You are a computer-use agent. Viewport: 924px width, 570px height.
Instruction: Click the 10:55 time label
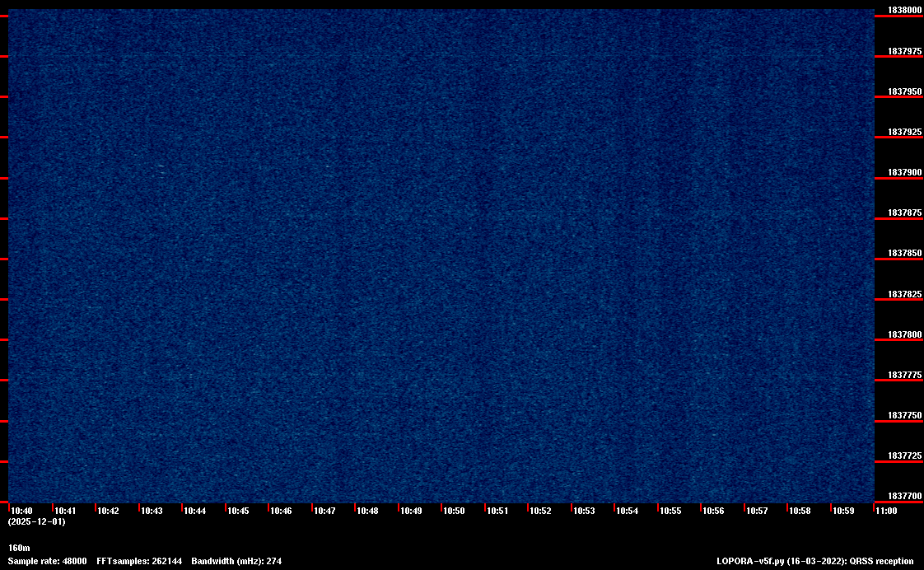click(x=670, y=511)
